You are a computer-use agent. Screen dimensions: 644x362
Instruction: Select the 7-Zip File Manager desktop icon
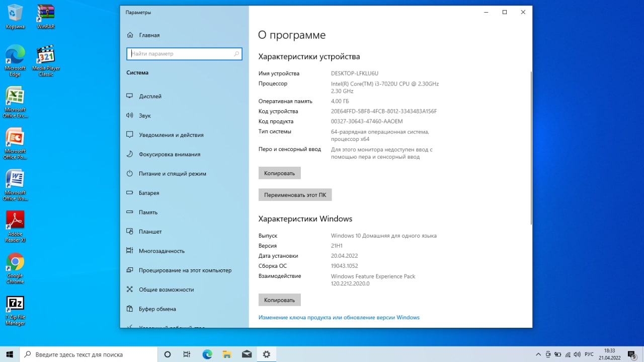click(x=15, y=310)
